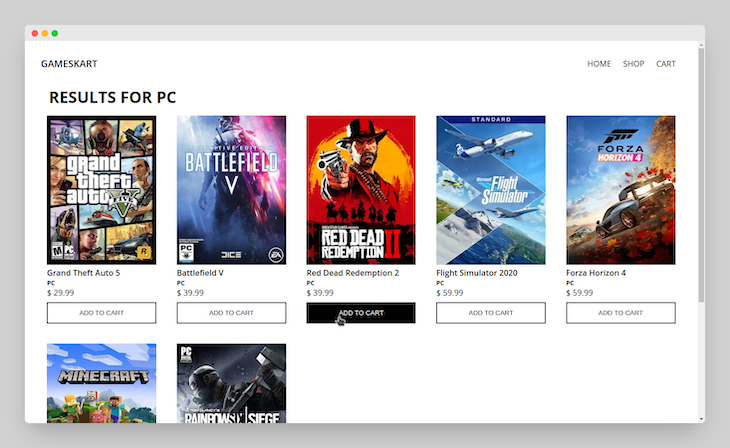The height and width of the screenshot is (448, 730).
Task: Open the SHOP menu item
Action: pos(633,64)
